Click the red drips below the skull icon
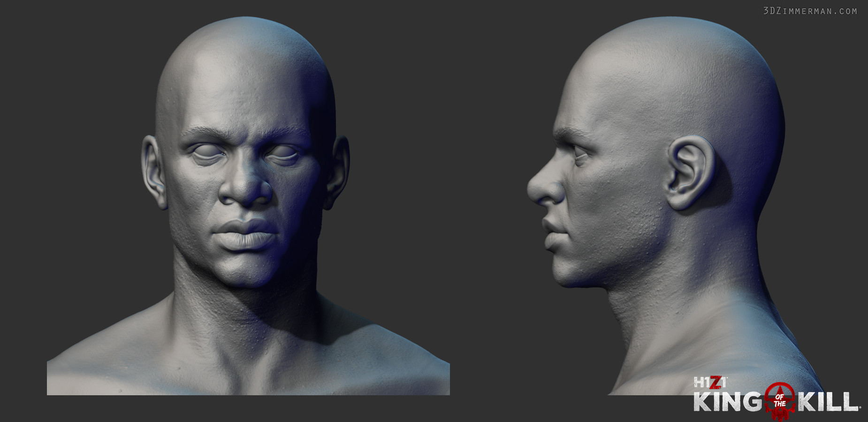Image resolution: width=868 pixels, height=422 pixels. click(781, 417)
